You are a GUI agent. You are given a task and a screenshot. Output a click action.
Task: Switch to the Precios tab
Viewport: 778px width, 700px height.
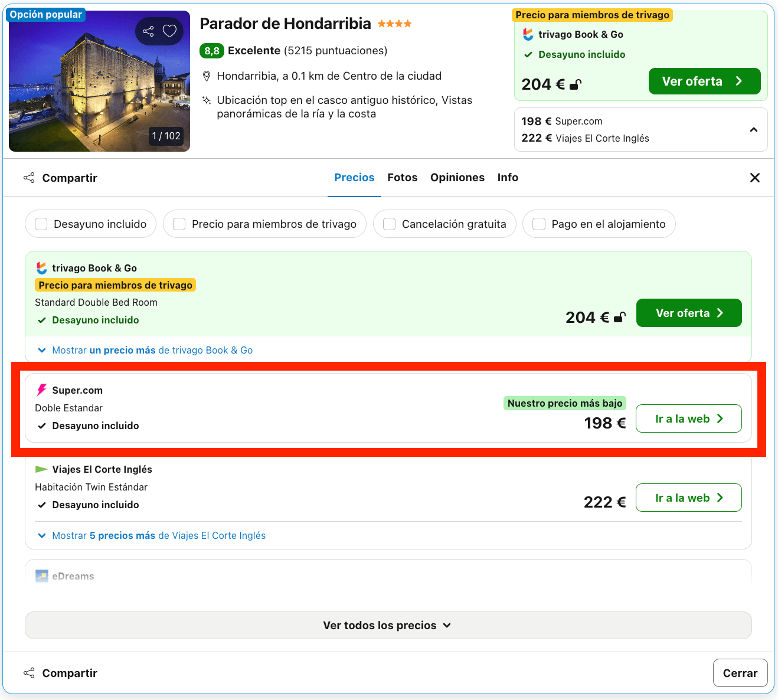[x=354, y=178]
